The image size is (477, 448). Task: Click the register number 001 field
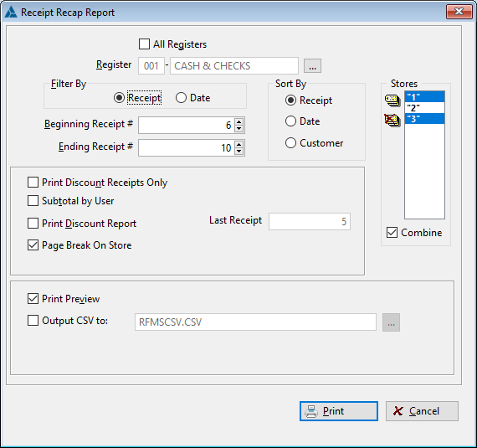click(x=151, y=66)
